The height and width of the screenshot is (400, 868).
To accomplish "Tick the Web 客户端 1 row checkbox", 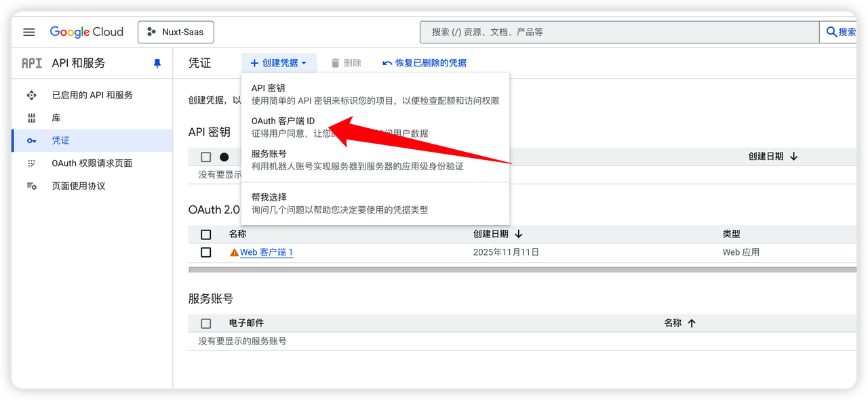I will [x=206, y=252].
